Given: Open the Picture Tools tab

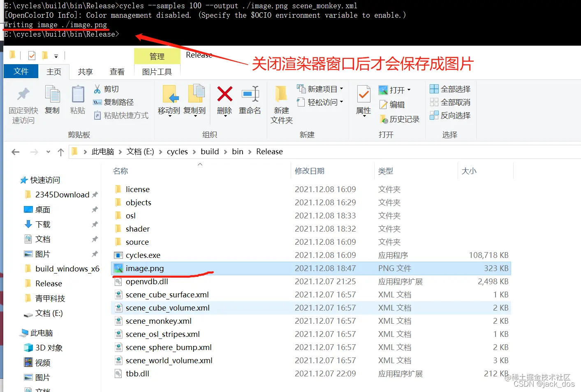Looking at the screenshot, I should pos(157,72).
